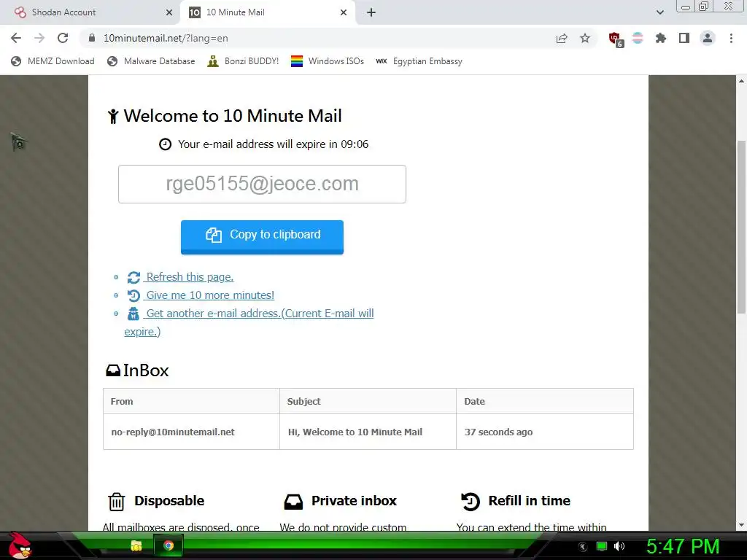Open Windows ISOs bookmark
Image resolution: width=747 pixels, height=560 pixels.
click(328, 61)
